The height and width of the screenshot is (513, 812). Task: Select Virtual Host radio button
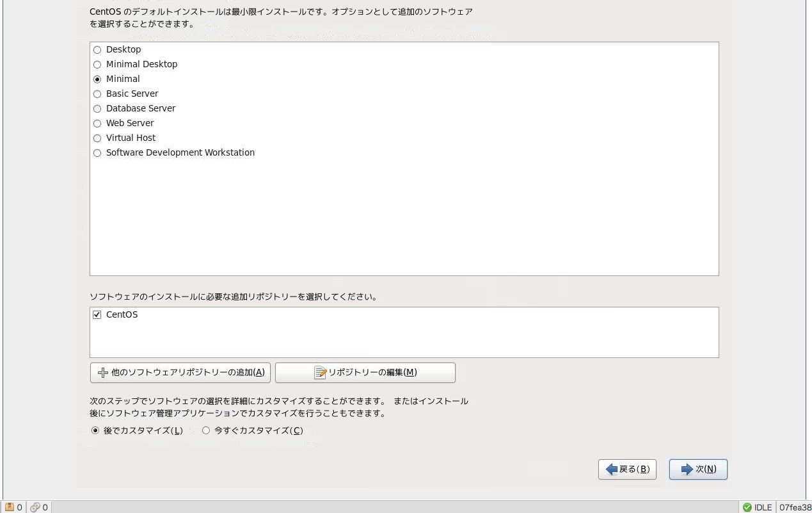97,138
